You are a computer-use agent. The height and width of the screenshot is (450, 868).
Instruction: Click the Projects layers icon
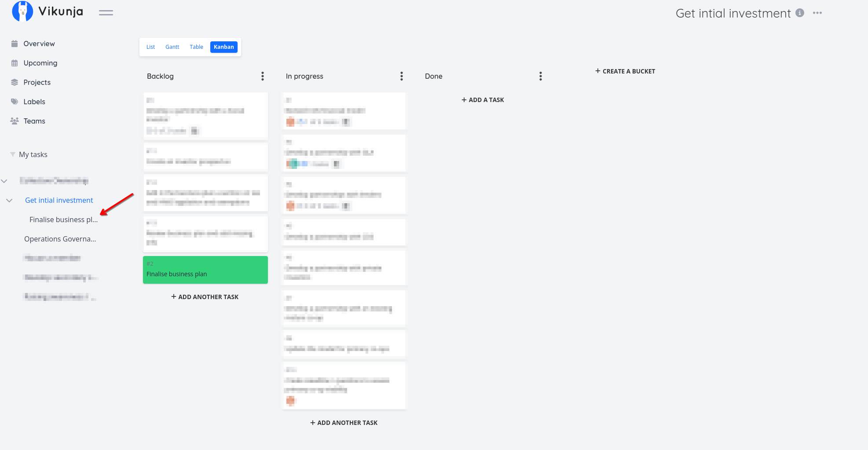[x=15, y=82]
